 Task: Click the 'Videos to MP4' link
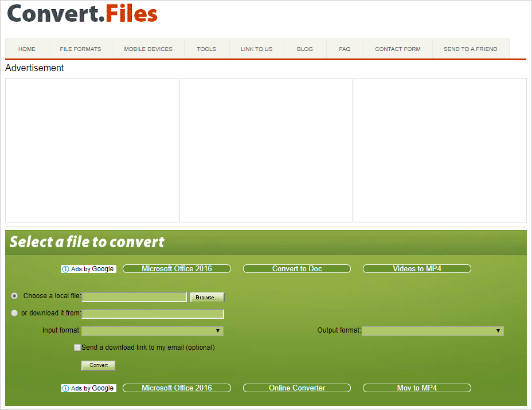pos(417,268)
